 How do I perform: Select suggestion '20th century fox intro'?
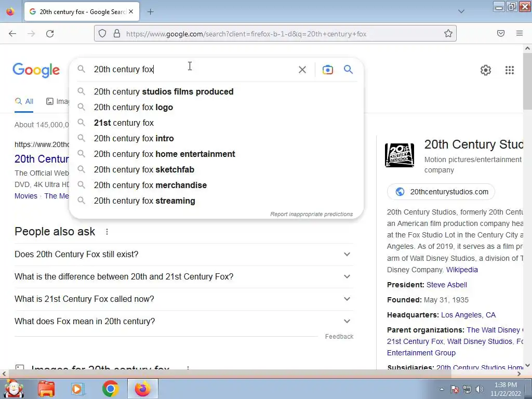pos(217,138)
